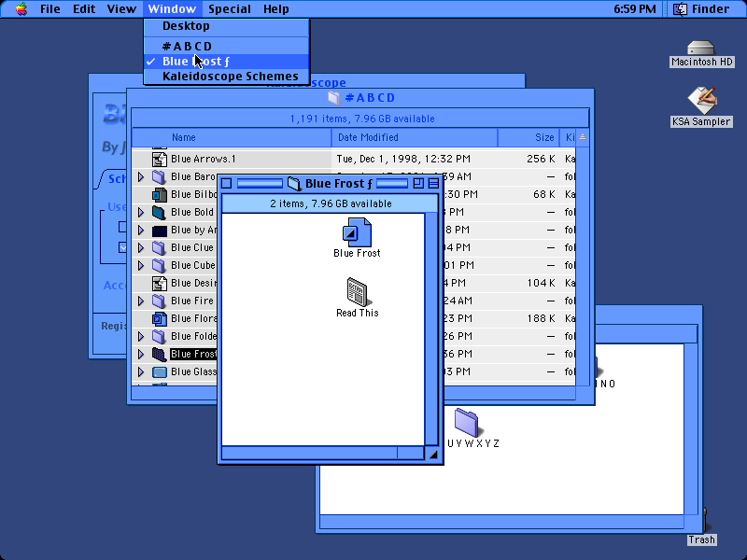The height and width of the screenshot is (560, 747).
Task: Expand the Blue Clue folder disclosure triangle
Action: 141,247
